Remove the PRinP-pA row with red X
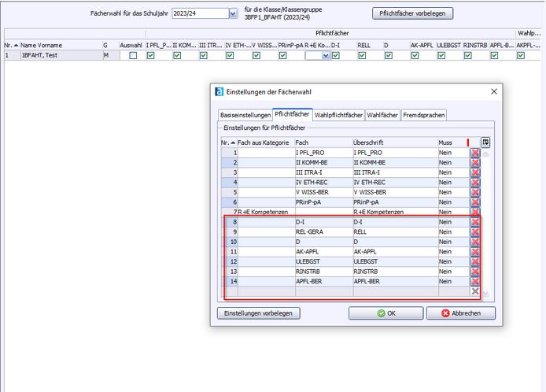 474,202
